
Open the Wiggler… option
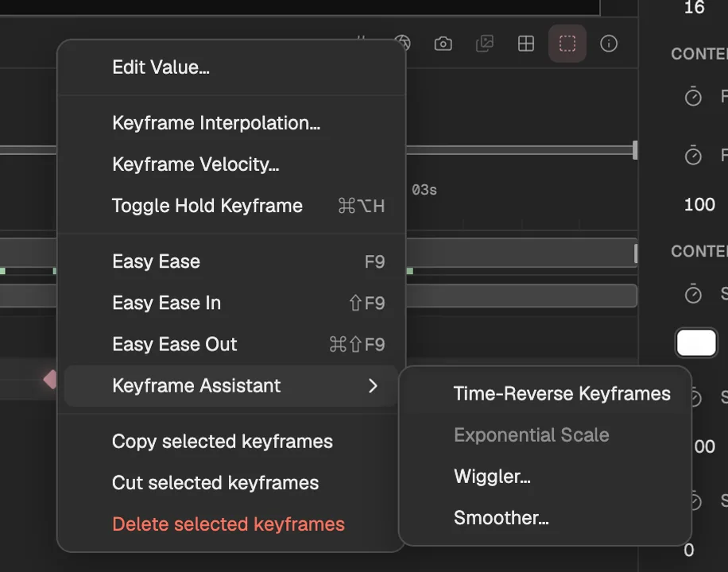(x=545, y=477)
